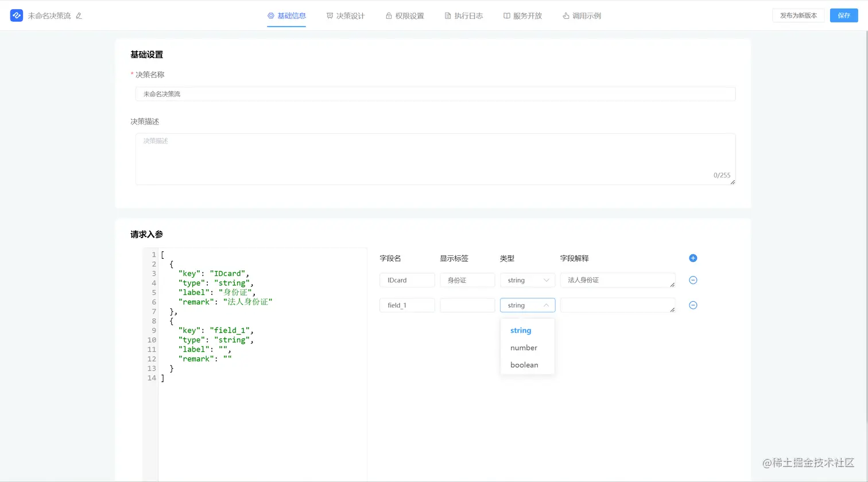Screen dimensions: 868x482
Task: Click the empty remark field for field_1
Action: pos(618,305)
